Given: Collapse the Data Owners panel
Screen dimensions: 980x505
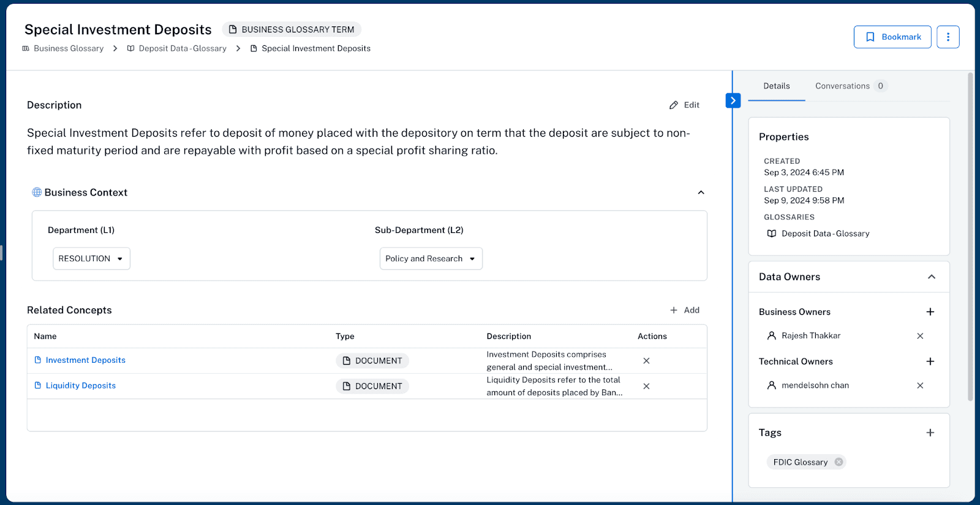Looking at the screenshot, I should 931,277.
